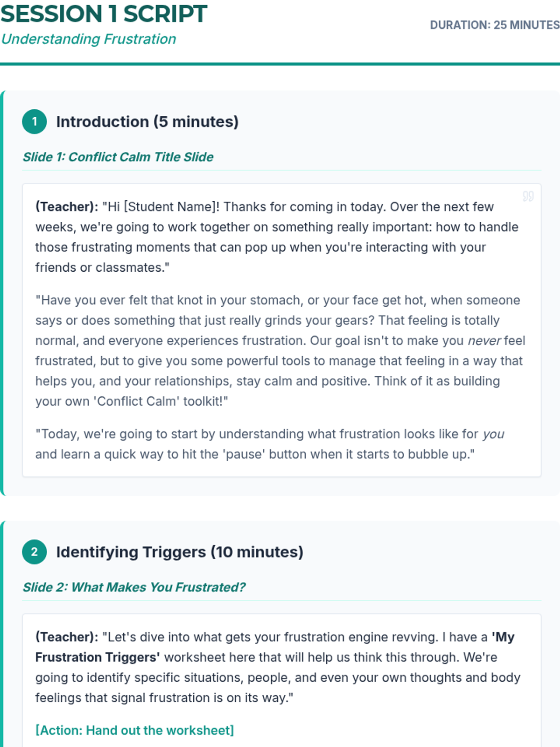560x747 pixels.
Task: Select the Identifying Triggers (10 minutes) heading
Action: point(180,552)
